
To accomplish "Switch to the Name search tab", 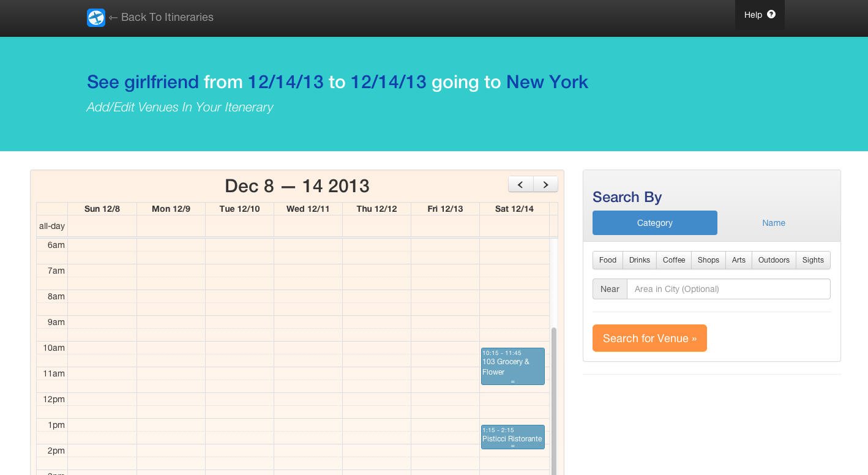I will 774,223.
